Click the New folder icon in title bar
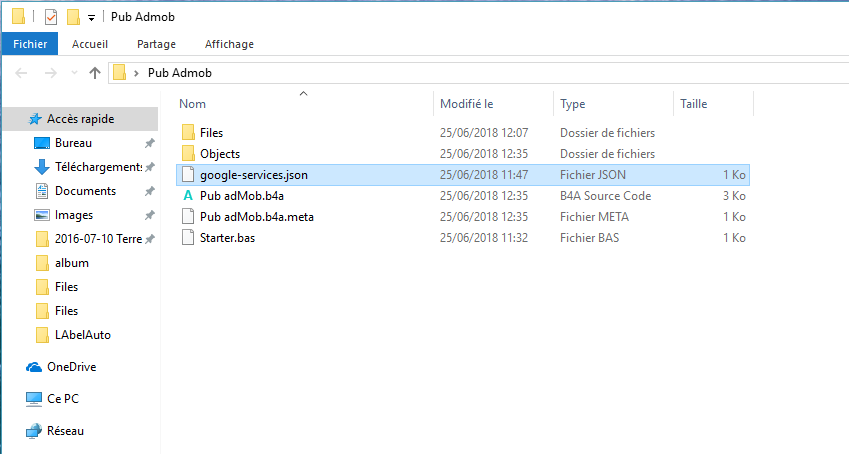The width and height of the screenshot is (849, 454). 73,17
